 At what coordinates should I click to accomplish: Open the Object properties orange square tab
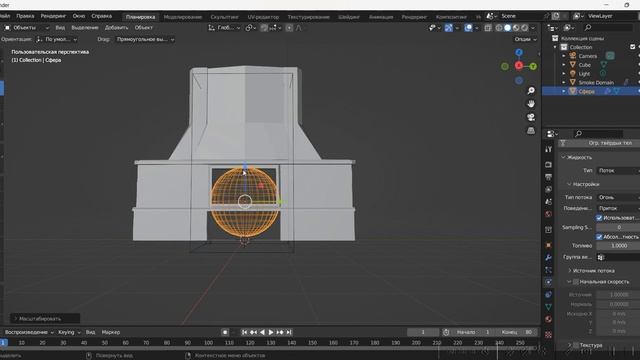(548, 245)
